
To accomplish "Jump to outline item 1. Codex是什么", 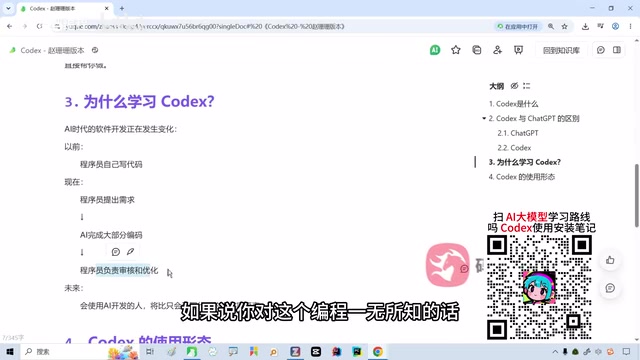I will (x=513, y=104).
